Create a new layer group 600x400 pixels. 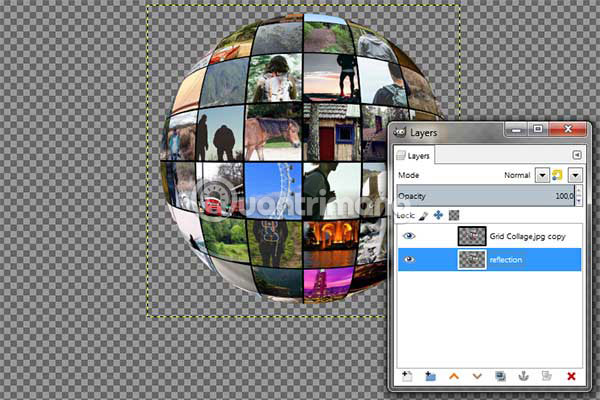pyautogui.click(x=430, y=376)
